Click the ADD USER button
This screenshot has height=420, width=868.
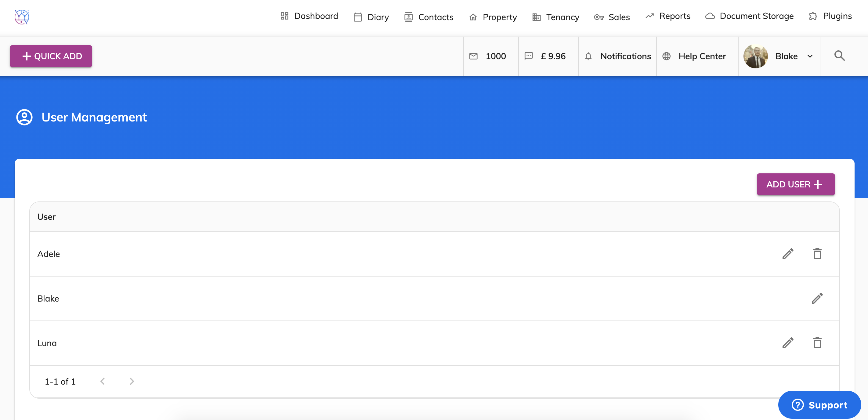796,184
